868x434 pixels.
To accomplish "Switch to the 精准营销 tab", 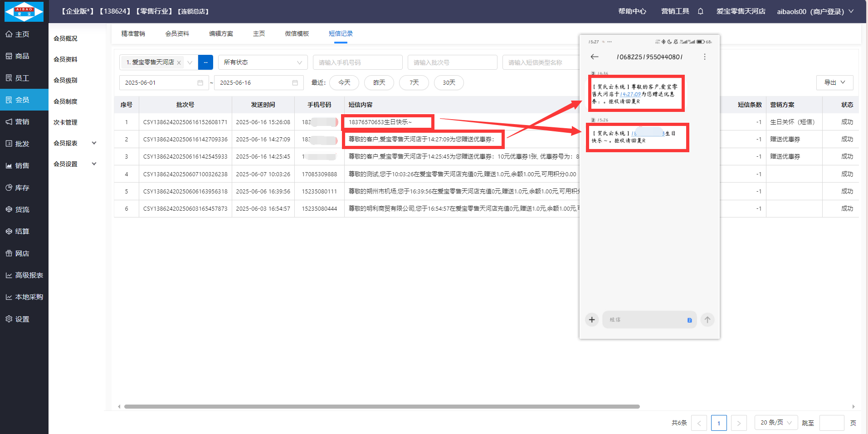I will pyautogui.click(x=133, y=34).
